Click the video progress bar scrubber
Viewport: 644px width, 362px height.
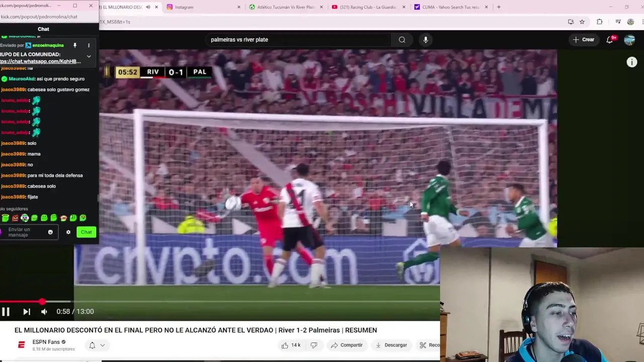[x=42, y=302]
